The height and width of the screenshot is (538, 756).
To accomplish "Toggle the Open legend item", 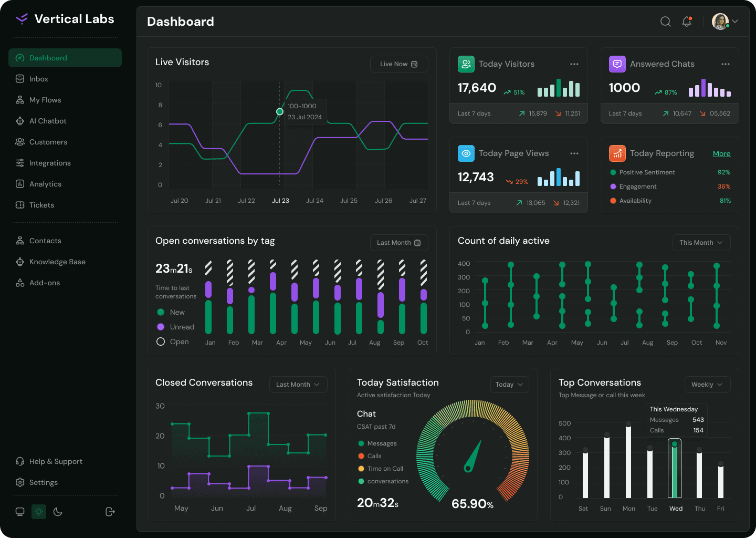I will 173,342.
